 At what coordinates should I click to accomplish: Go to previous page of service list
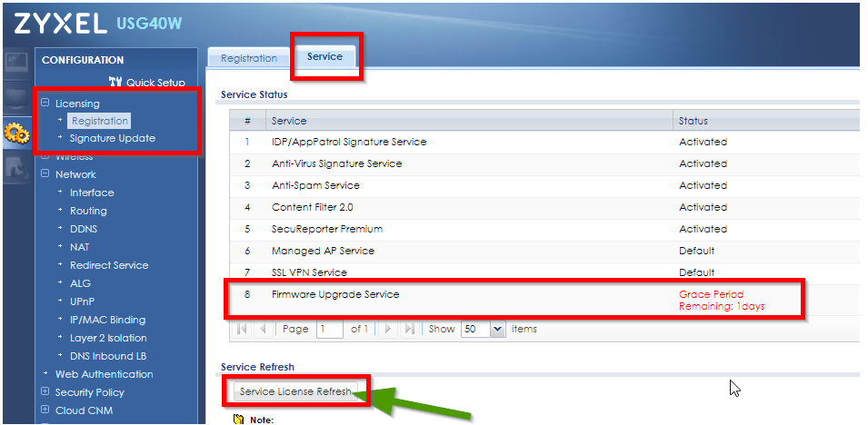(262, 329)
